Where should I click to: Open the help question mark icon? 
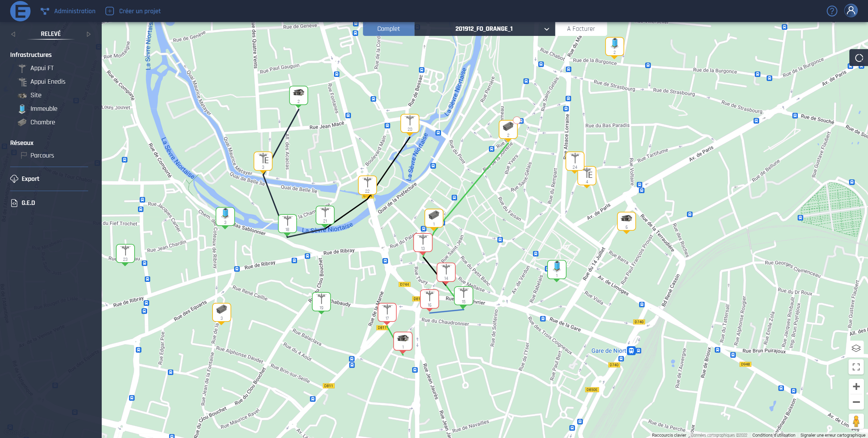832,11
